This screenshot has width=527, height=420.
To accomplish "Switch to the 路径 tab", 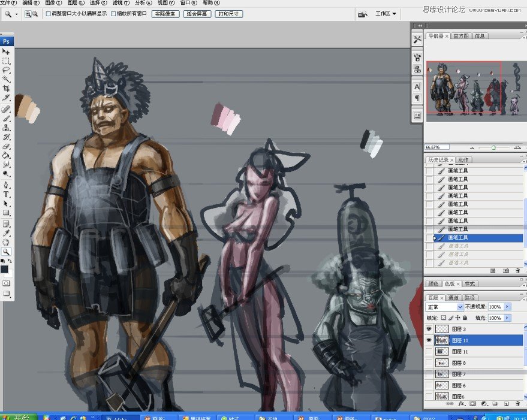I will click(469, 298).
